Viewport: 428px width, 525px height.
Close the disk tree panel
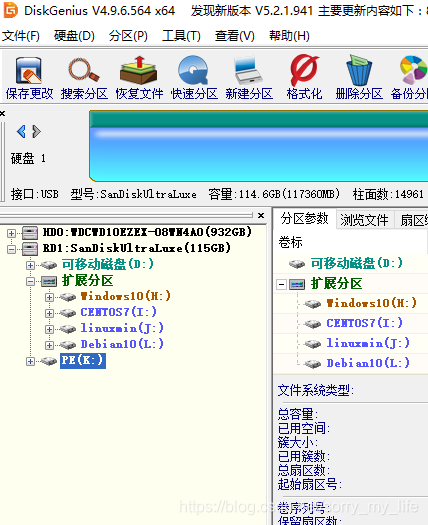click(261, 215)
